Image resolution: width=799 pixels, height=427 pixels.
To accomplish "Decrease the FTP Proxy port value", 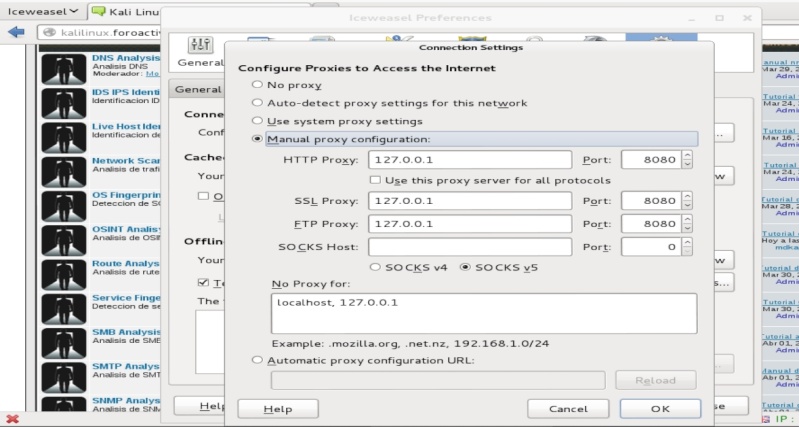I will coord(687,228).
